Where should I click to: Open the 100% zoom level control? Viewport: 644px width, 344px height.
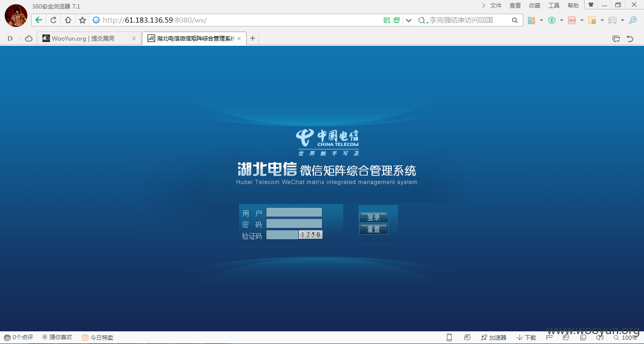click(625, 337)
